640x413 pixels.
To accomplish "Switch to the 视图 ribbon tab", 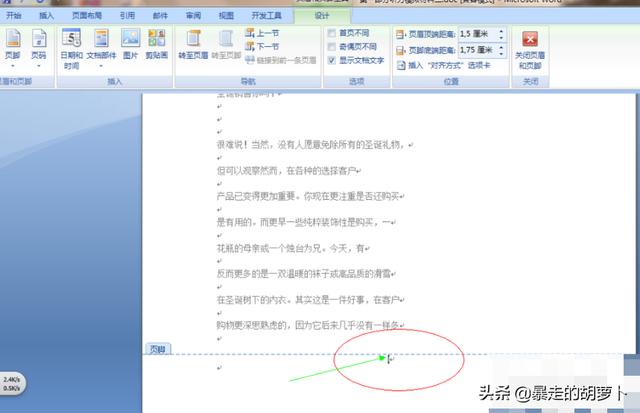I will click(226, 16).
